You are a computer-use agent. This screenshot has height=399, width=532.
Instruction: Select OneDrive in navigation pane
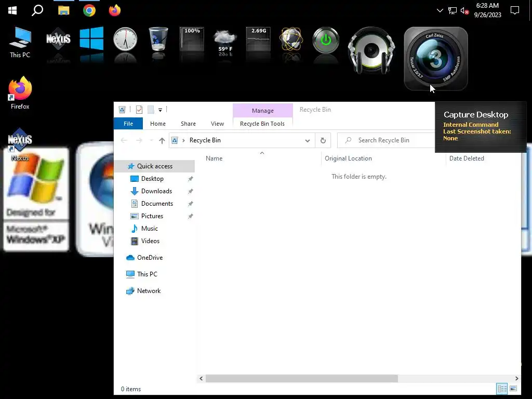[150, 258]
